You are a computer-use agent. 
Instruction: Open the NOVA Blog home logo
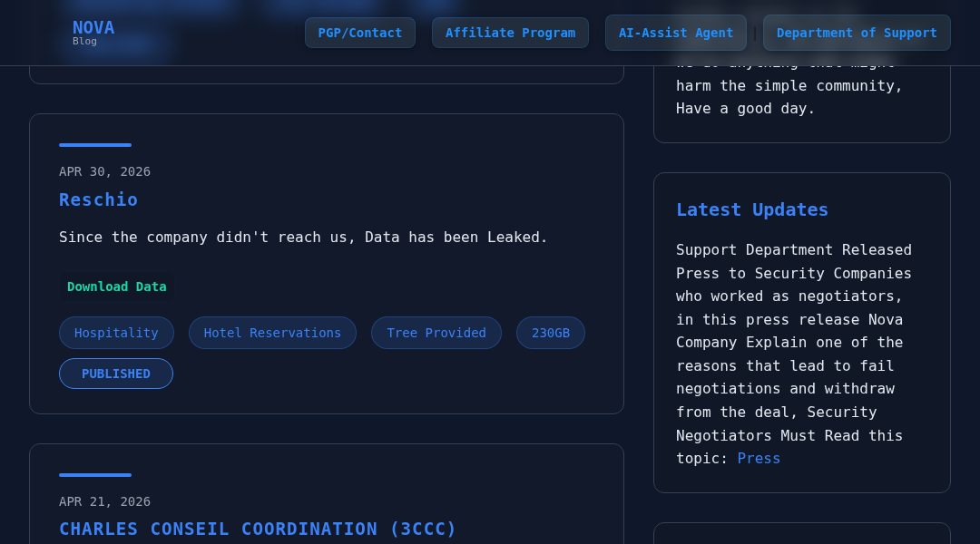pos(93,33)
